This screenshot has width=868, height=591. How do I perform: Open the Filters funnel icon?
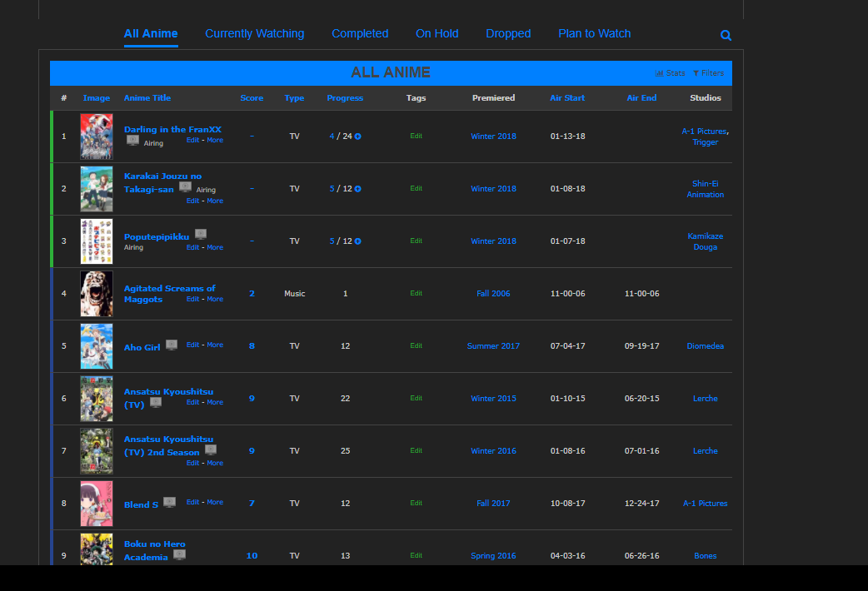click(x=696, y=73)
